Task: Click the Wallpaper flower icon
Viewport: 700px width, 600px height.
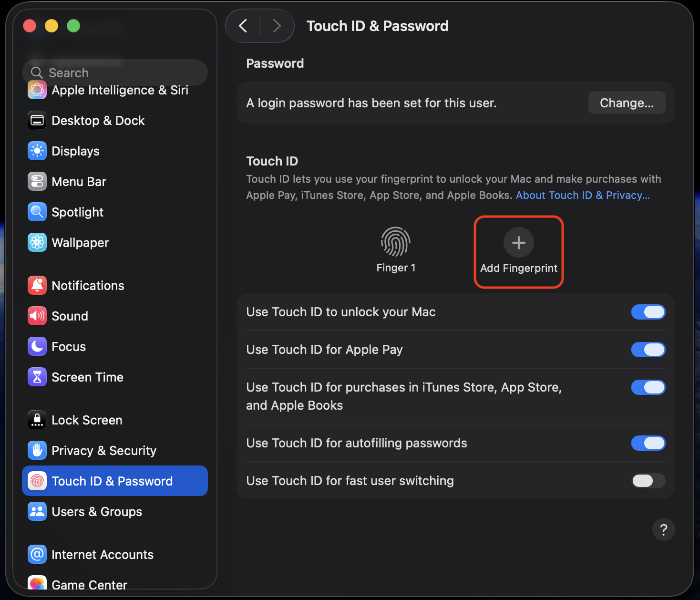Action: click(x=37, y=243)
